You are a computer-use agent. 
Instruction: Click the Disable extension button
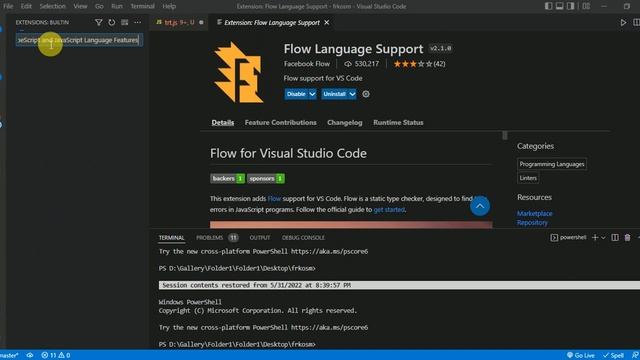(x=296, y=94)
